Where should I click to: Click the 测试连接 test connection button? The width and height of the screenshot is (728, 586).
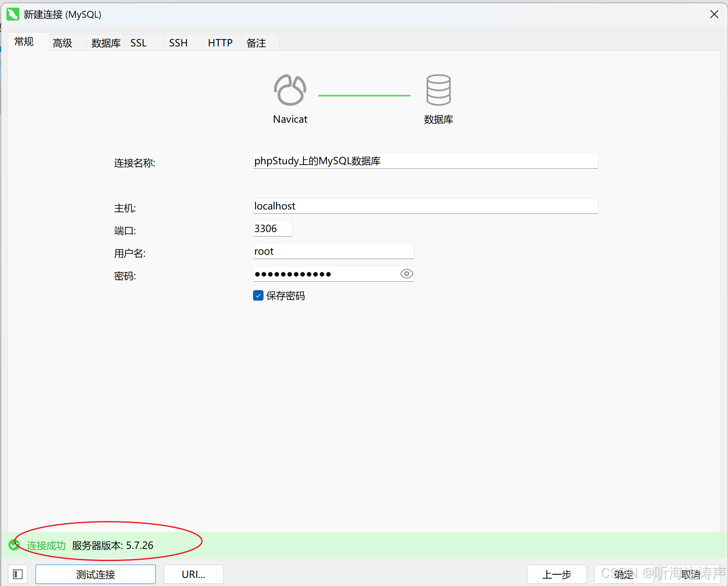coord(95,574)
